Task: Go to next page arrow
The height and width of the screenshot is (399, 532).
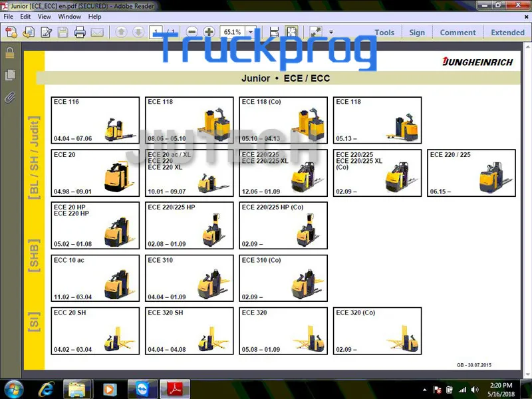Action: click(x=138, y=32)
